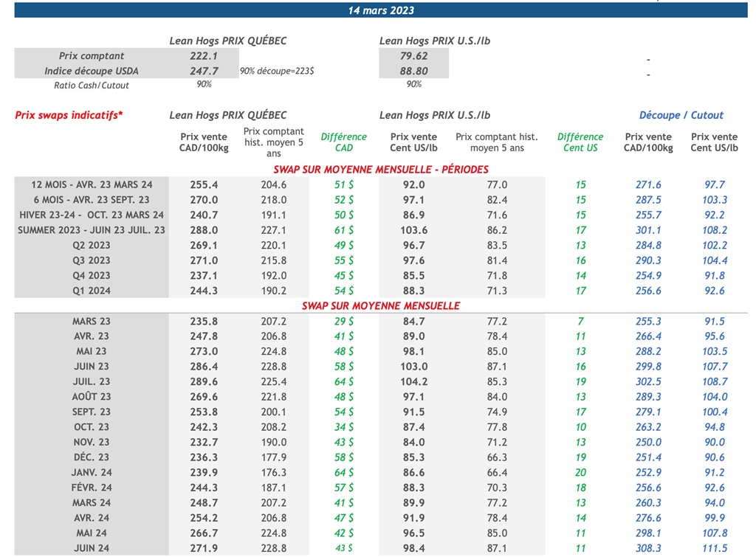Click the JUIL. 23 month row label
The width and height of the screenshot is (756, 557).
[91, 381]
